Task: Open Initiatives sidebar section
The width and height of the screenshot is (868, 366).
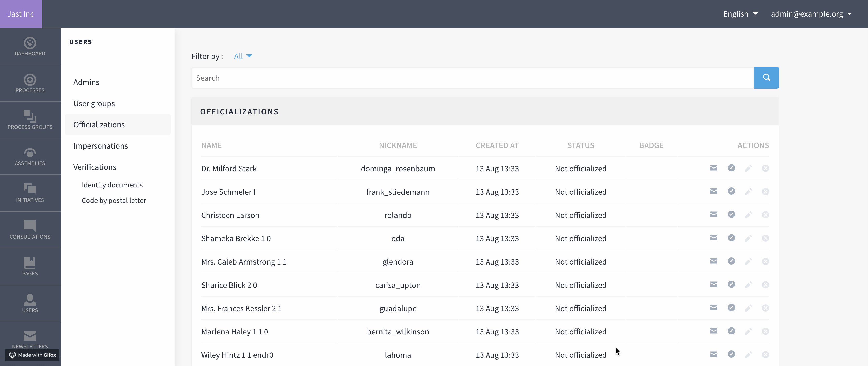Action: [30, 193]
